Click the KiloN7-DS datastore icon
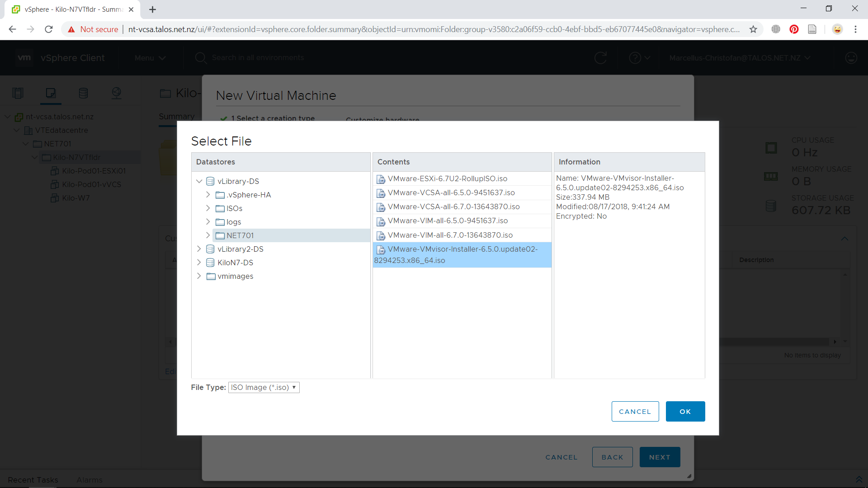868x488 pixels. (x=210, y=263)
